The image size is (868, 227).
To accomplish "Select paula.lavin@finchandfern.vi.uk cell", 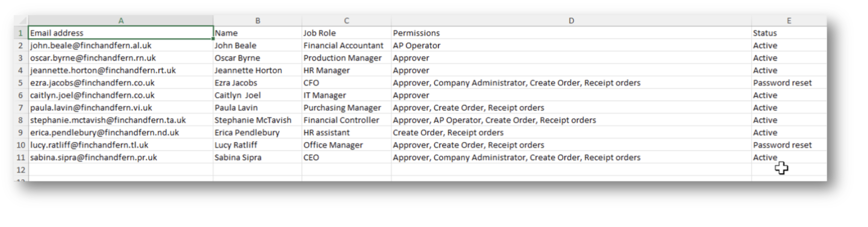I will (121, 108).
